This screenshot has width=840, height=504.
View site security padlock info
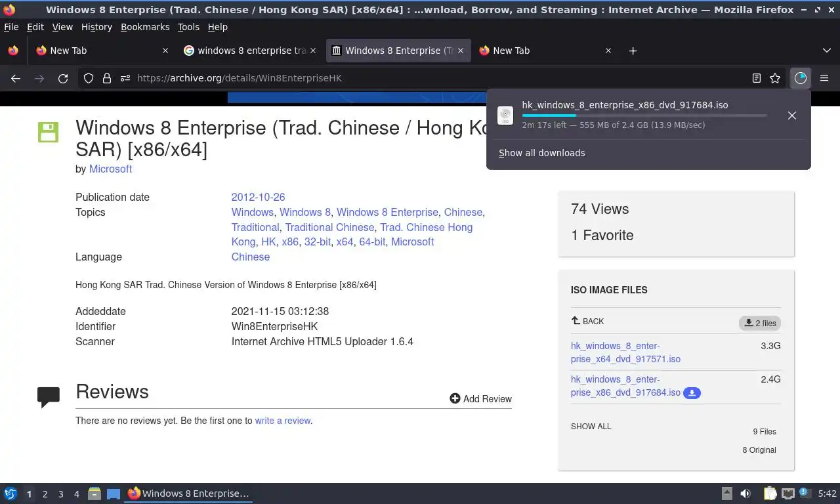click(107, 78)
